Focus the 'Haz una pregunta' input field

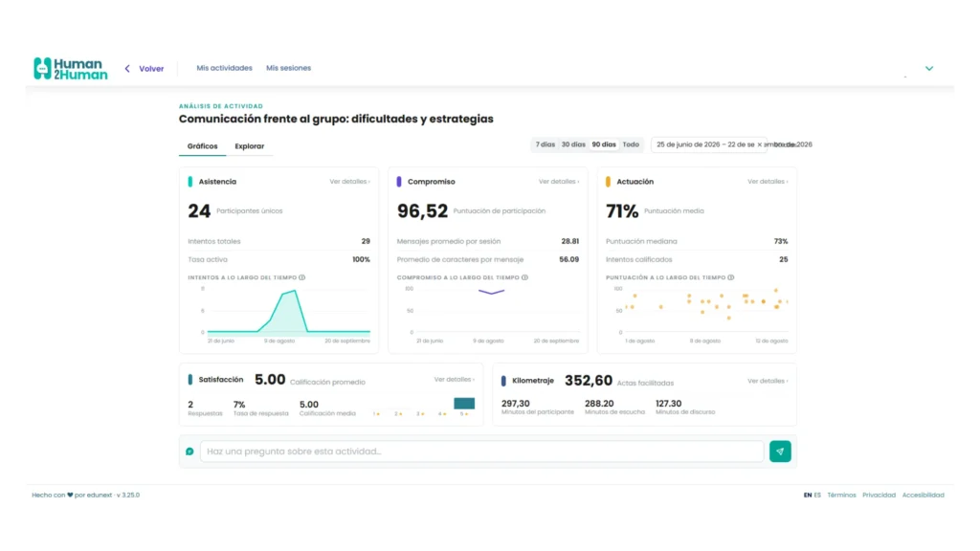pyautogui.click(x=482, y=452)
